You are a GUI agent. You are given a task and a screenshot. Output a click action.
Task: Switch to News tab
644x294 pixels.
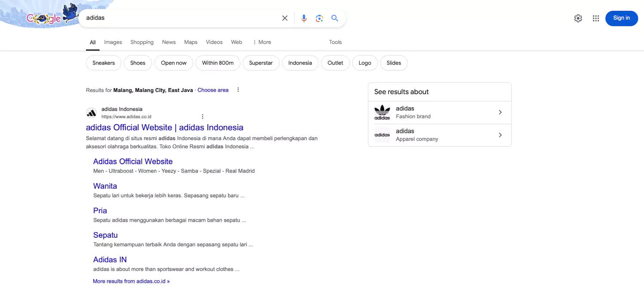pyautogui.click(x=169, y=42)
